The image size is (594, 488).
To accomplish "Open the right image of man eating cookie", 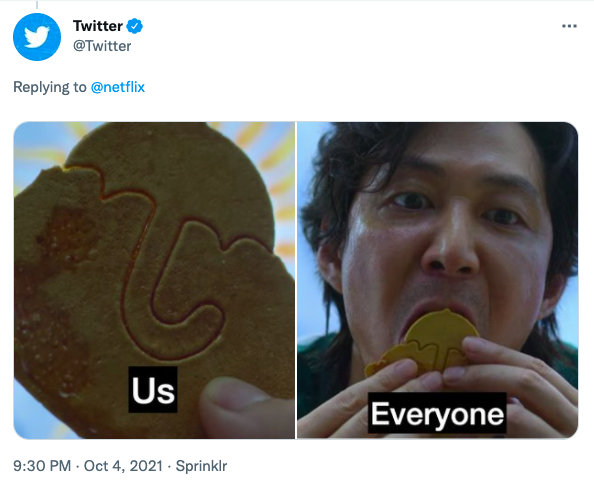I will [438, 280].
